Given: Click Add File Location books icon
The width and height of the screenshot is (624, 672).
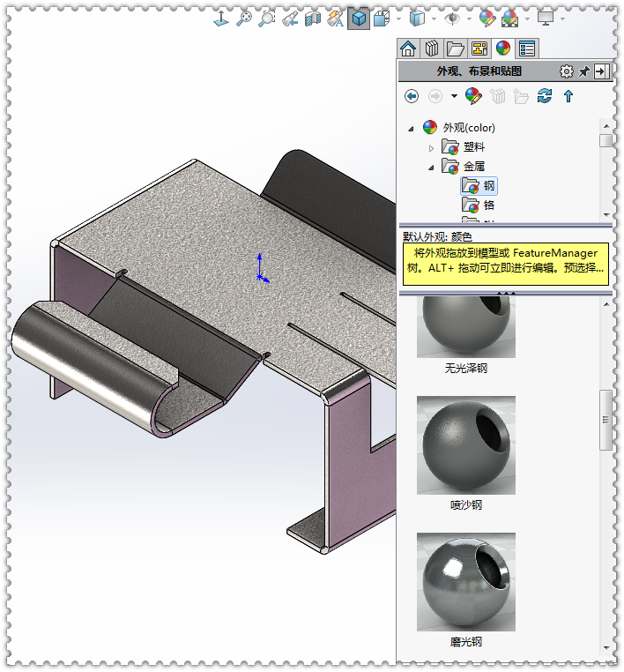Looking at the screenshot, I should point(498,96).
